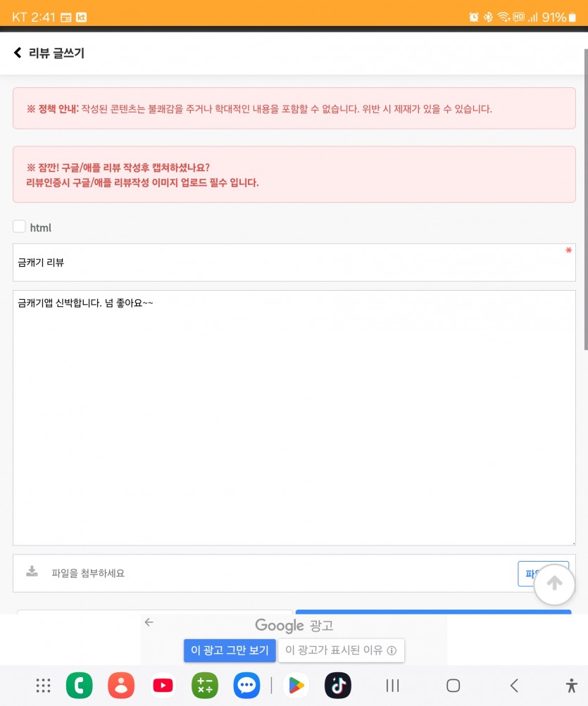588x706 pixels.
Task: Launch the YouTube app from the dock
Action: click(x=163, y=686)
